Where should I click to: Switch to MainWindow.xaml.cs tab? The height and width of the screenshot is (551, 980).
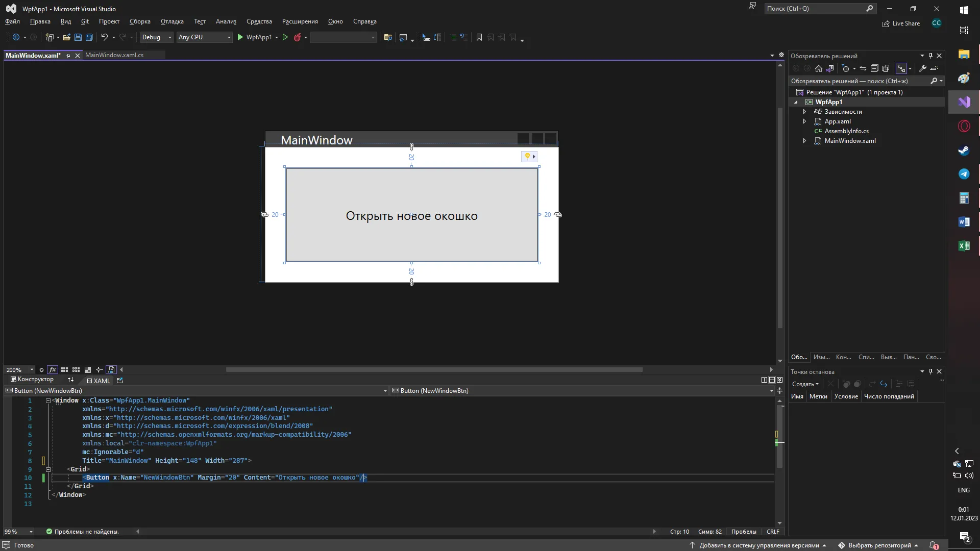click(x=114, y=55)
